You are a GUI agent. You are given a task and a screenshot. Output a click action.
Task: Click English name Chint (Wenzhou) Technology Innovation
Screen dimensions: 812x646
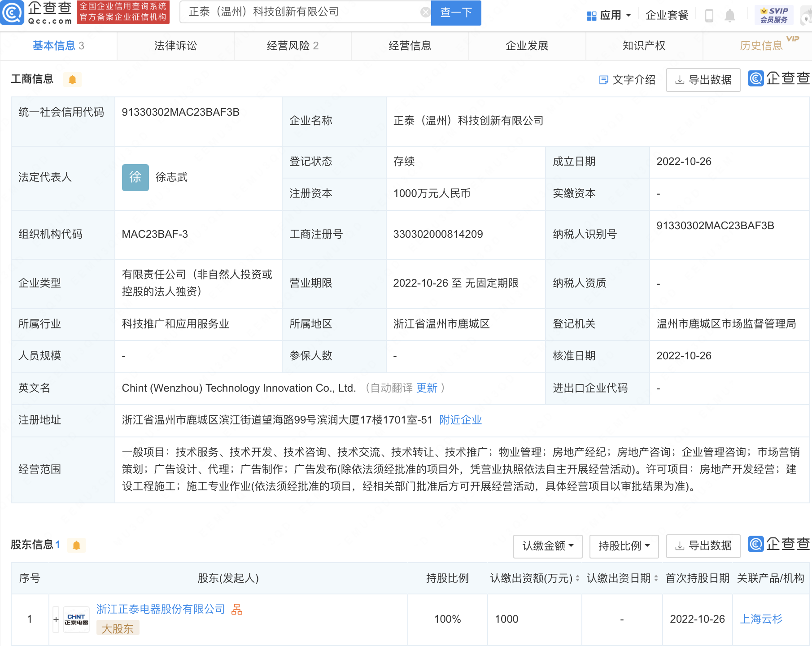tap(239, 388)
